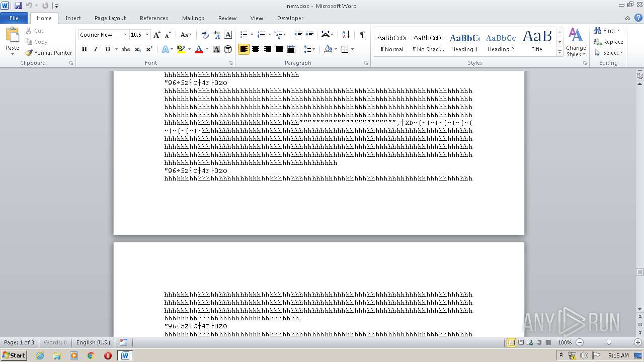644x362 pixels.
Task: Click the Phonetic Guide icon
Action: (x=216, y=35)
